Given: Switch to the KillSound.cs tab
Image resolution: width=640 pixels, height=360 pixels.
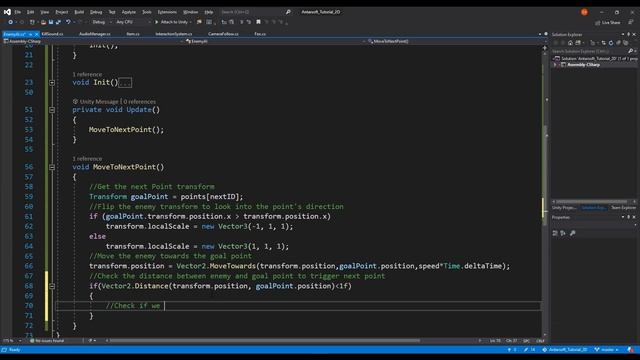Looking at the screenshot, I should pyautogui.click(x=53, y=34).
